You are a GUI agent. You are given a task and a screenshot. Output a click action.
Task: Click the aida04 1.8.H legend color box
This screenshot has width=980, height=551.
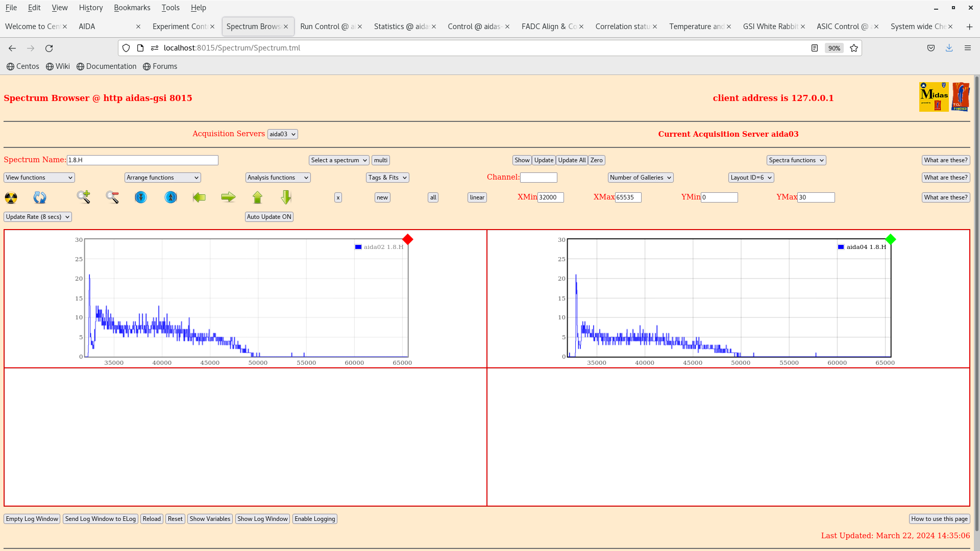coord(841,247)
